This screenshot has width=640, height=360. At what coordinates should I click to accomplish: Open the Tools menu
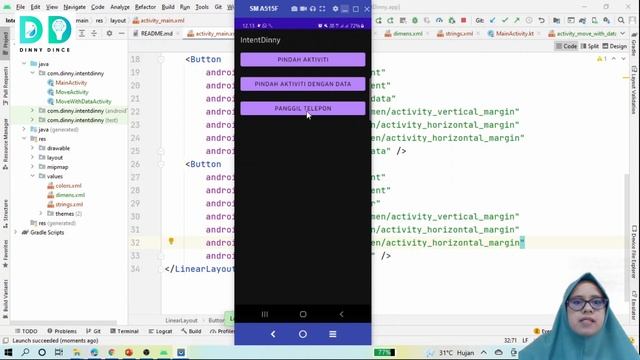coord(202,7)
